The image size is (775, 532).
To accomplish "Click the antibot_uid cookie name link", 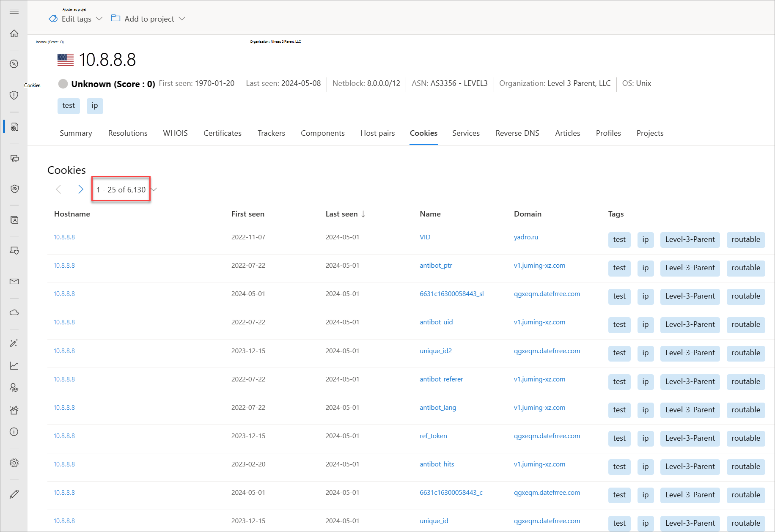I will coord(436,322).
